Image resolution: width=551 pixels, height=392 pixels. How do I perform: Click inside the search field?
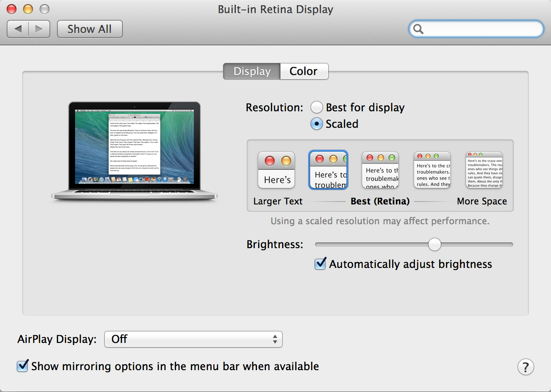pos(483,29)
